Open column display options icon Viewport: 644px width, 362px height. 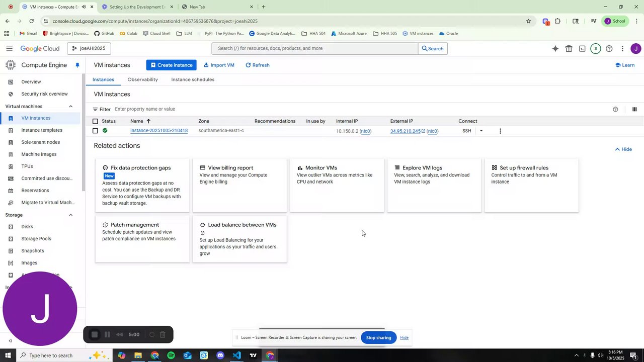click(634, 109)
